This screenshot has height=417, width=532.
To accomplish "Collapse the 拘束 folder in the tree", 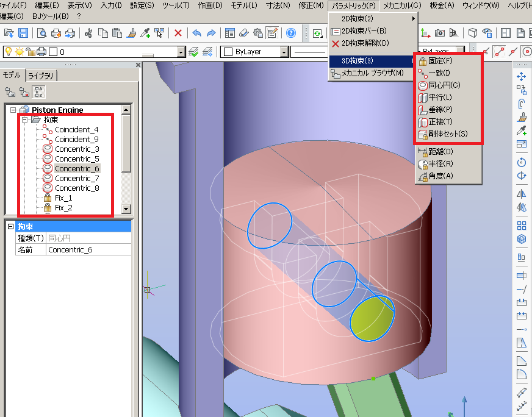I will (24, 120).
